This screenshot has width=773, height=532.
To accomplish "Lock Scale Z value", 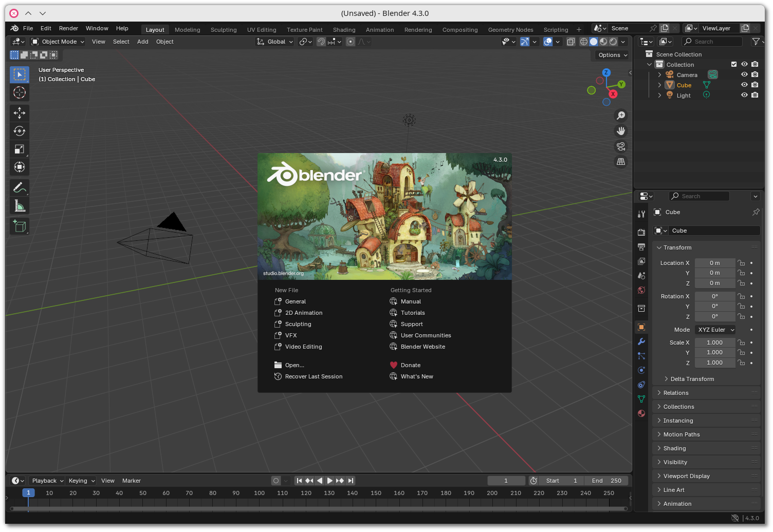I will point(741,363).
